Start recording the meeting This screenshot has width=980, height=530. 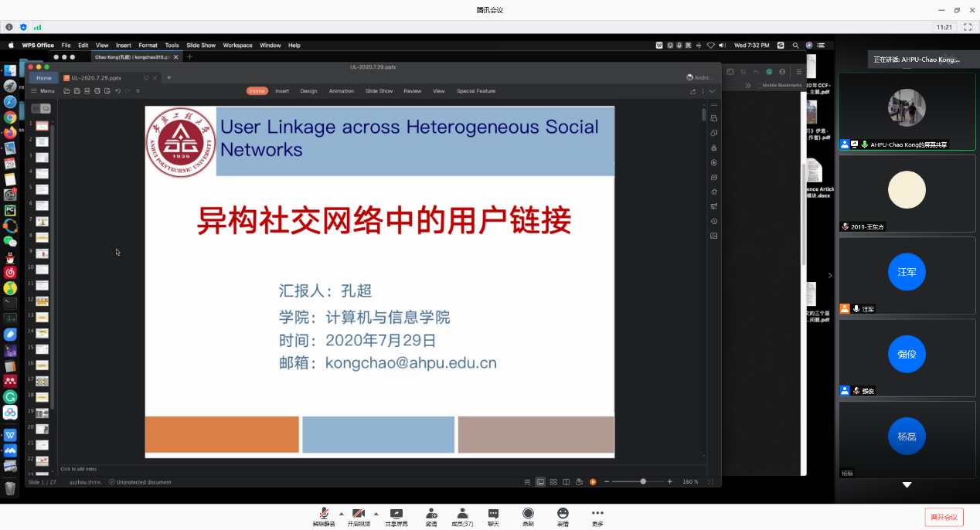[x=528, y=515]
